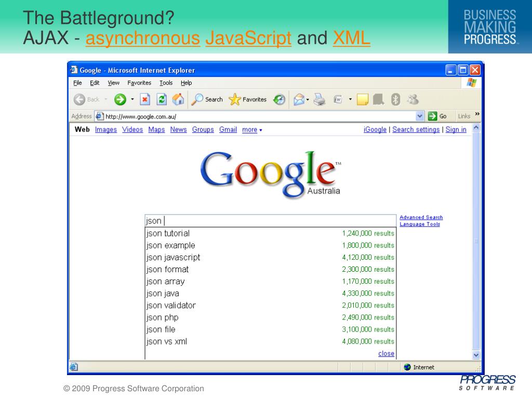Open the News link
This screenshot has width=532, height=399.
179,129
